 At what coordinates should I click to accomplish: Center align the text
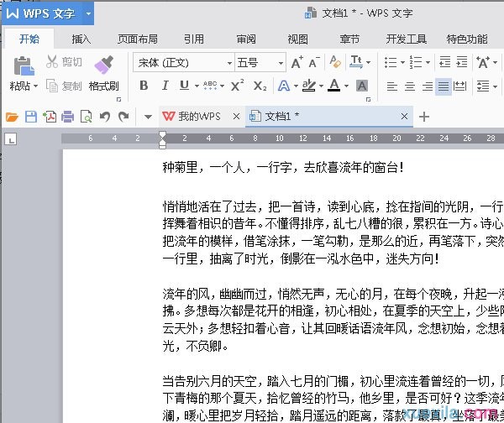coord(410,86)
